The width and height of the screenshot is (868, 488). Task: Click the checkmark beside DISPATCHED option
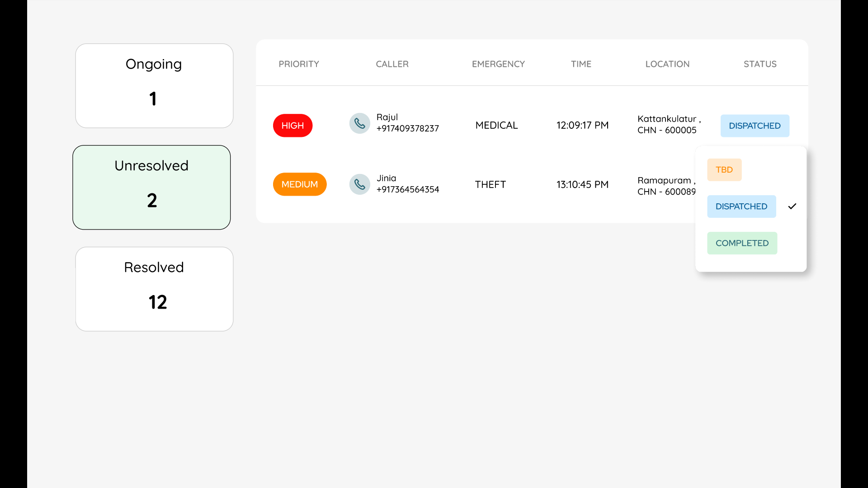792,206
